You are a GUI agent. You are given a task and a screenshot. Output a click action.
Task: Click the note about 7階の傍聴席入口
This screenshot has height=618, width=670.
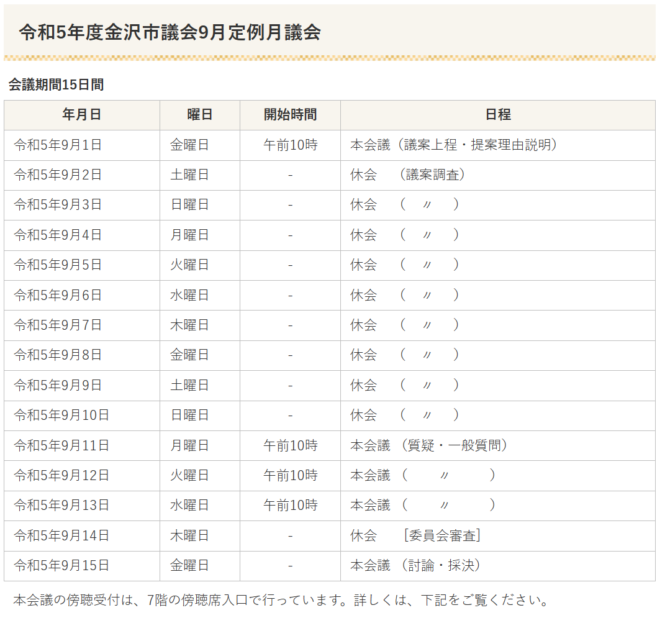tap(281, 600)
